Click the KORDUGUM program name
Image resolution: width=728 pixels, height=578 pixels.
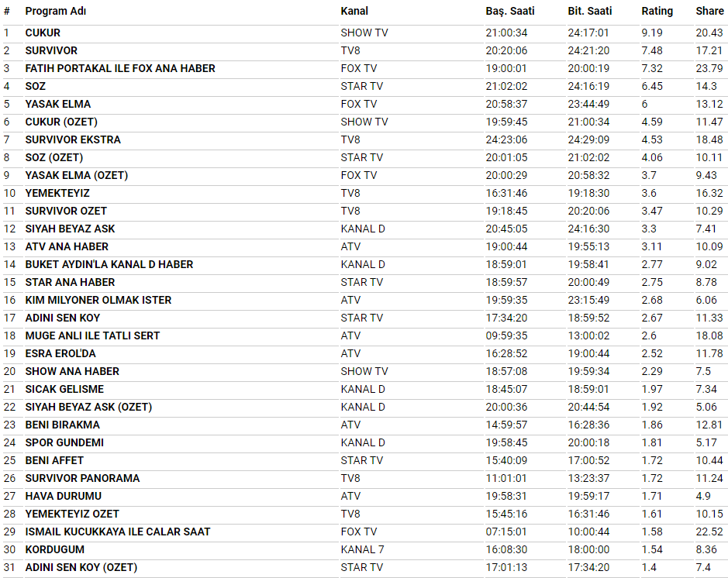tap(55, 549)
